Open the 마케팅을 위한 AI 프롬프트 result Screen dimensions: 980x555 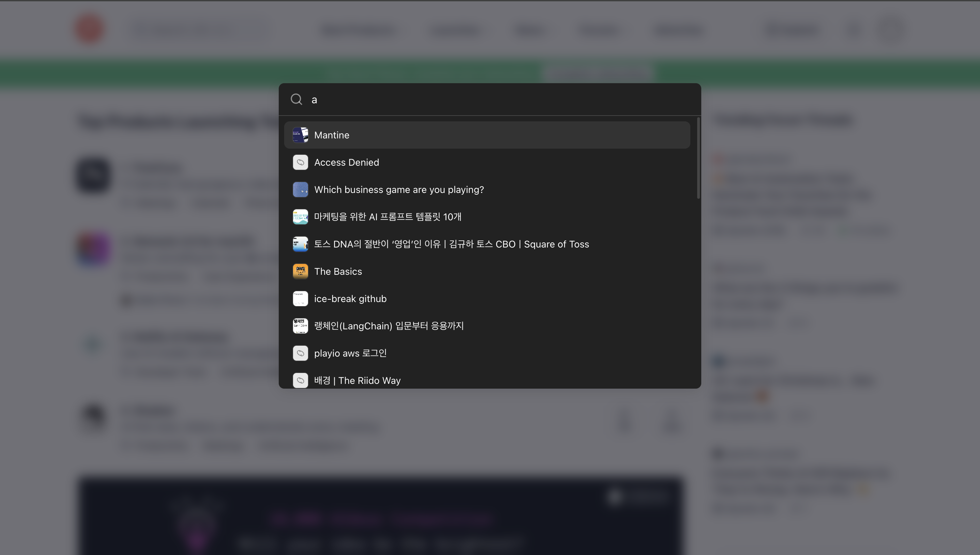pos(388,217)
